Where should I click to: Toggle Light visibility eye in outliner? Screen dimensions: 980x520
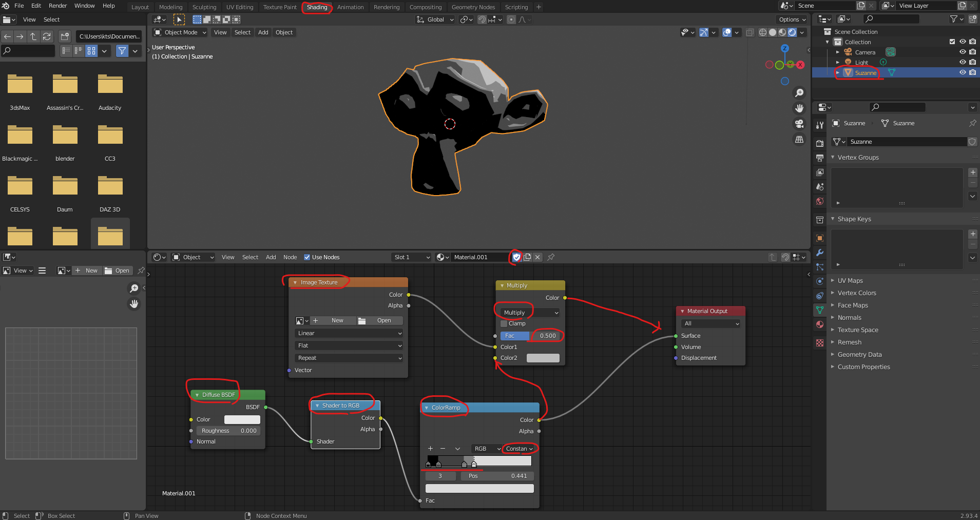(x=963, y=62)
